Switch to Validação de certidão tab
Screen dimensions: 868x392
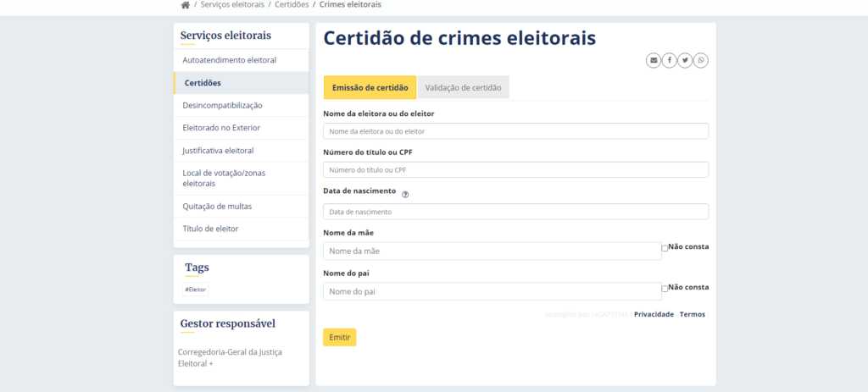tap(463, 87)
